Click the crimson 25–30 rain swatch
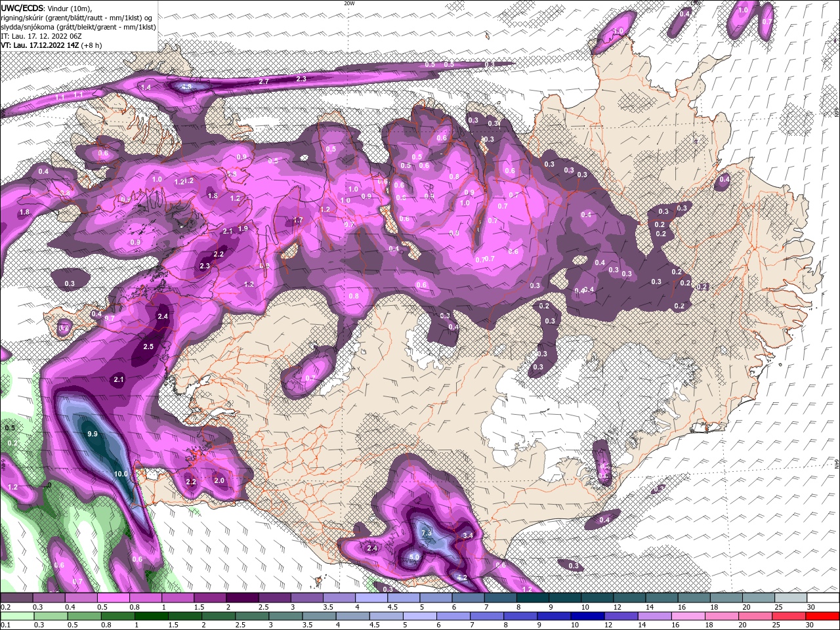The image size is (840, 630). (x=791, y=616)
